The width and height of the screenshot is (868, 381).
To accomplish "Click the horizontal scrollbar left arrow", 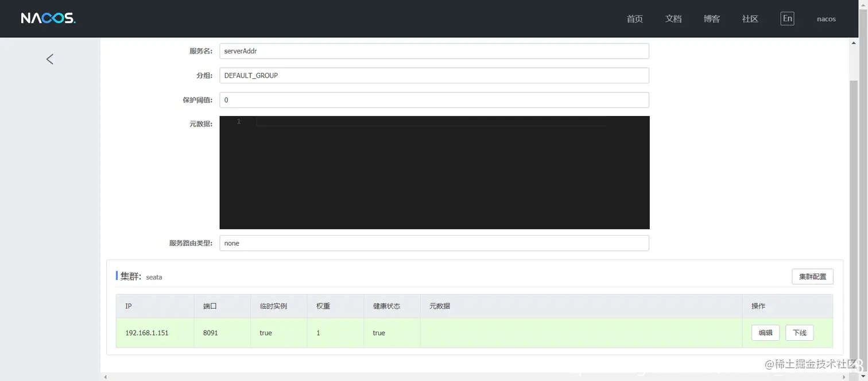I will (x=105, y=377).
